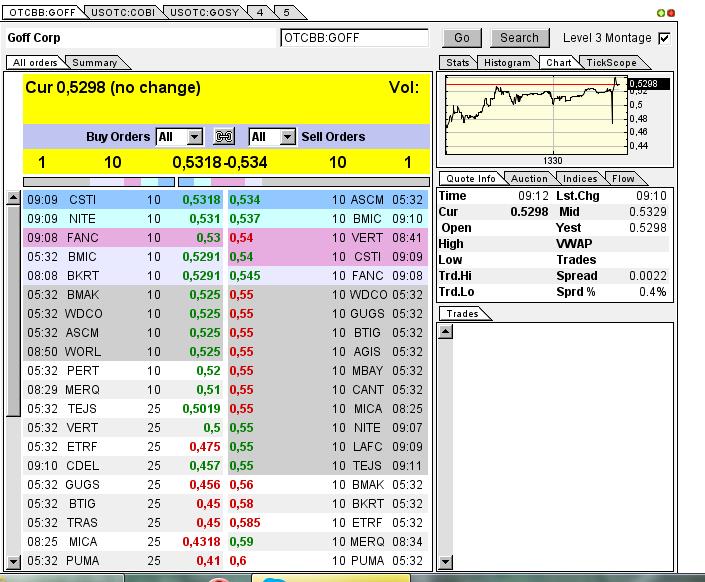The height and width of the screenshot is (582, 705).
Task: Open the Stats tab
Action: pos(458,63)
